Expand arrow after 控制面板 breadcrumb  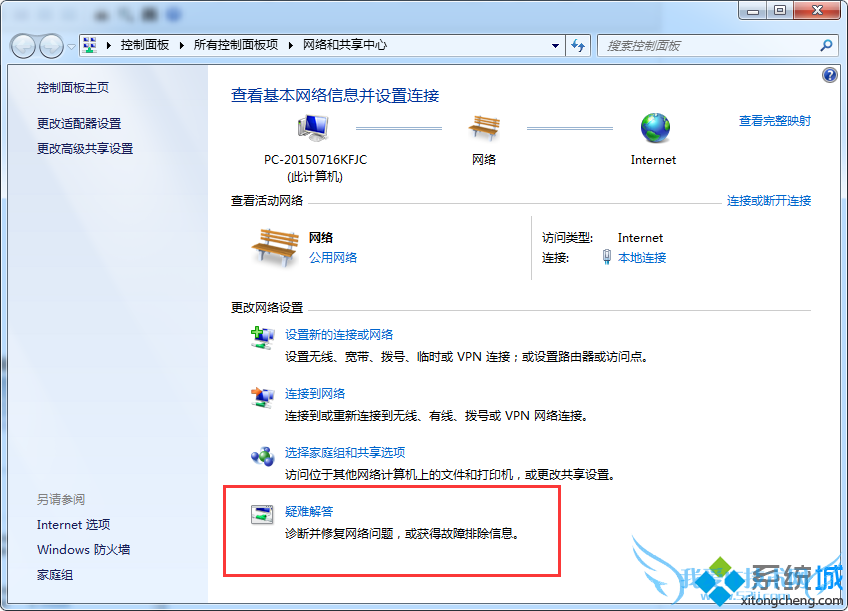pyautogui.click(x=182, y=45)
